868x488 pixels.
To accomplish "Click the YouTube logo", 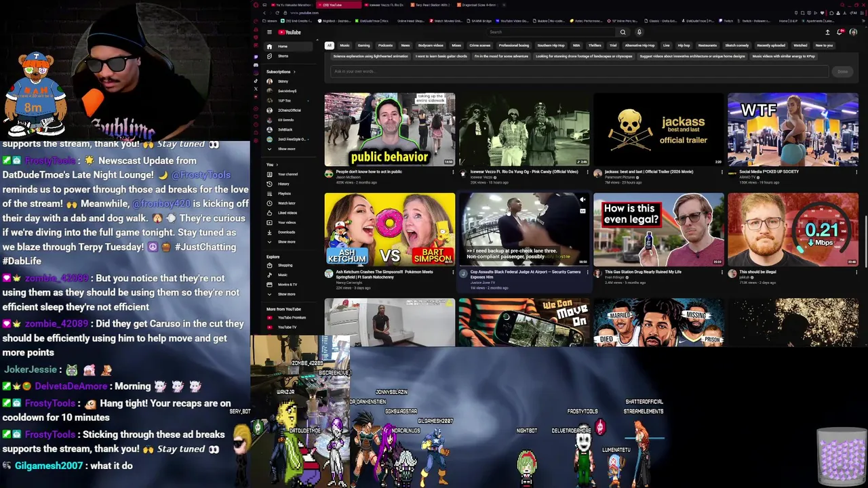I will (x=290, y=32).
